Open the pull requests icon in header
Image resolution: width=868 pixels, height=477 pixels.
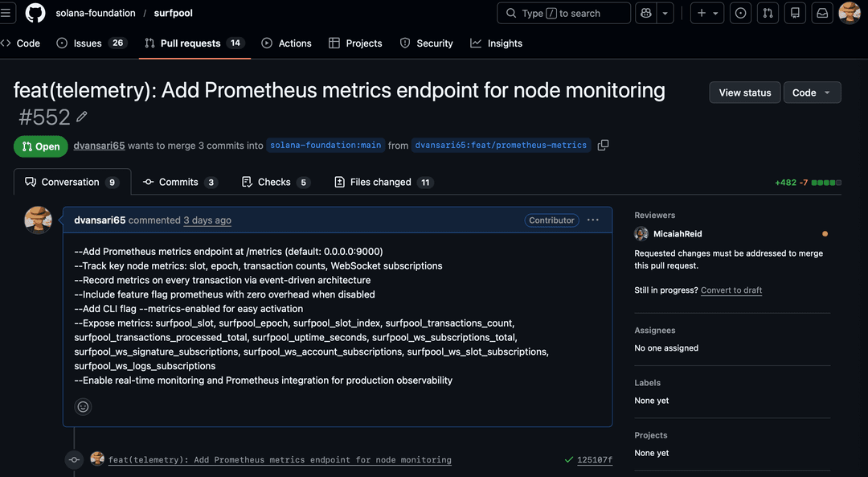point(768,13)
